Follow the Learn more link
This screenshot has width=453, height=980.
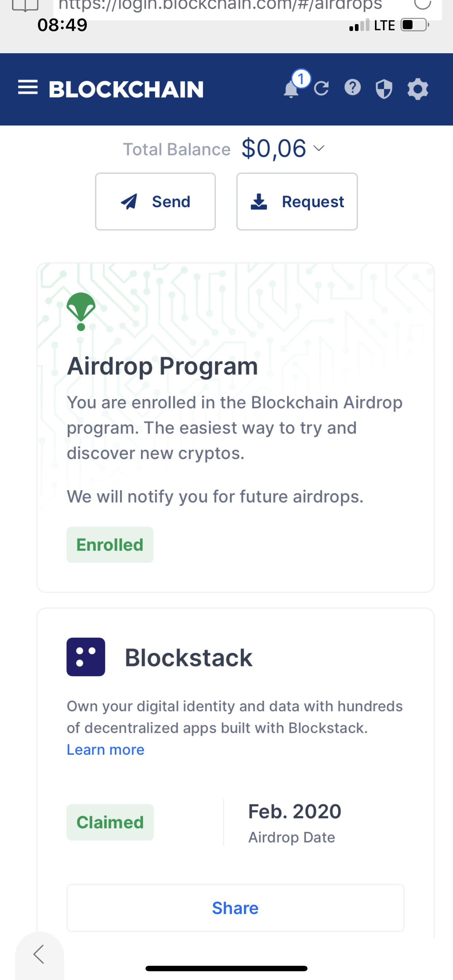coord(105,750)
